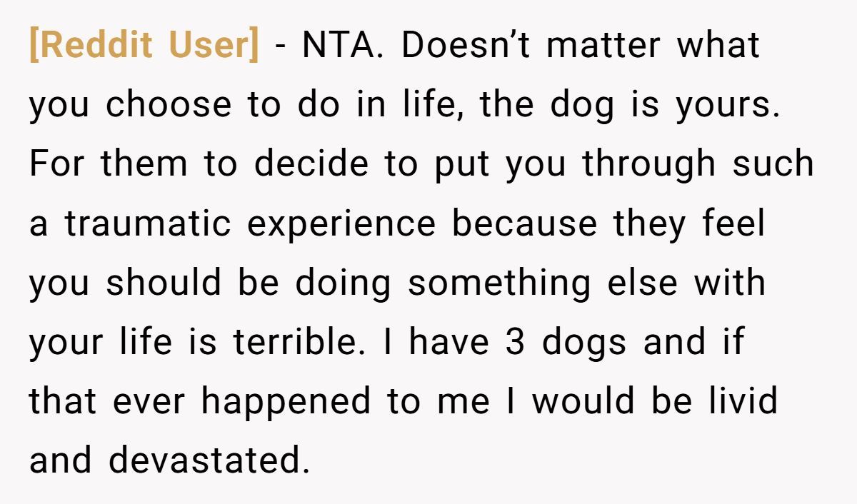
Task: Click the word "happened"
Action: click(x=286, y=401)
